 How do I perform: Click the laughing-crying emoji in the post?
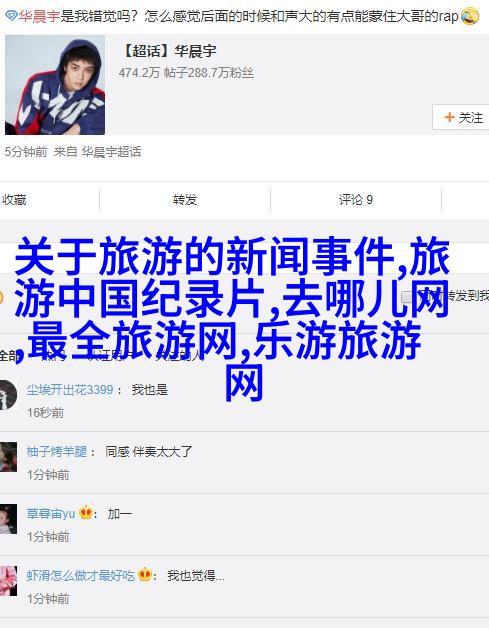(469, 16)
